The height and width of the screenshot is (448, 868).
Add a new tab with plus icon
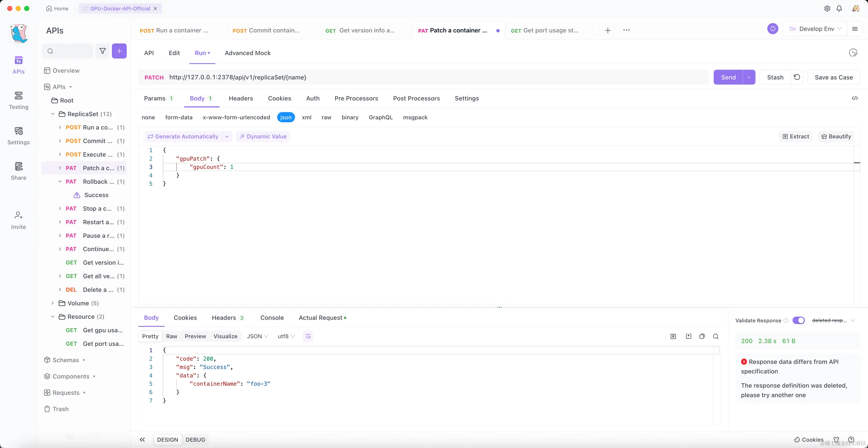coord(608,30)
